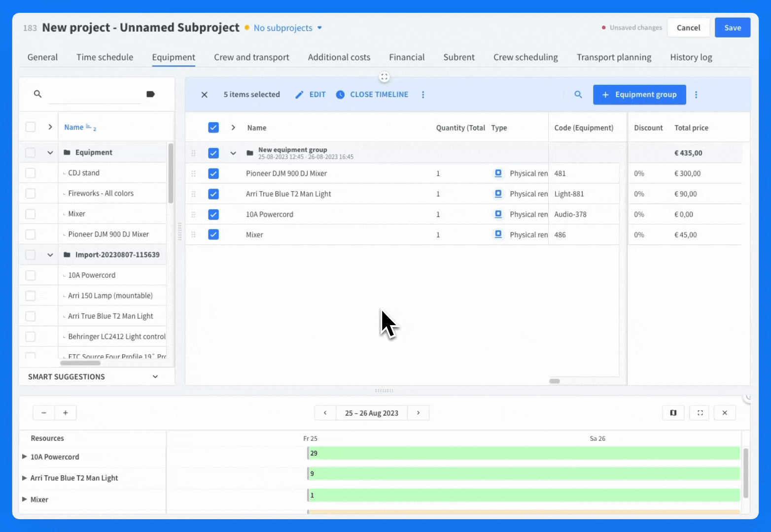771x532 pixels.
Task: Collapse New equipment group chevron
Action: click(x=233, y=153)
